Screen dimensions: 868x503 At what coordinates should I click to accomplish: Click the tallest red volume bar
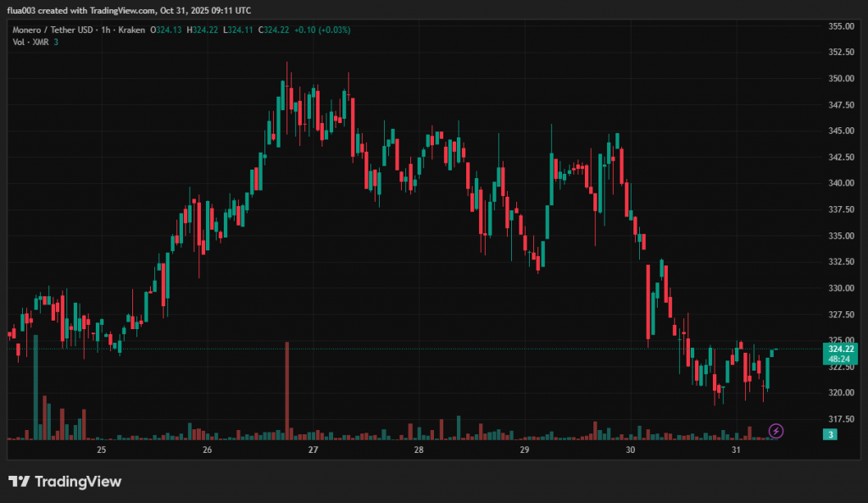pos(287,390)
